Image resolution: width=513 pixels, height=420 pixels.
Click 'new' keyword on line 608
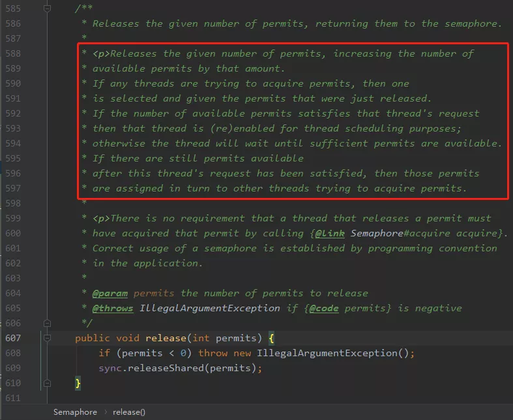click(242, 353)
